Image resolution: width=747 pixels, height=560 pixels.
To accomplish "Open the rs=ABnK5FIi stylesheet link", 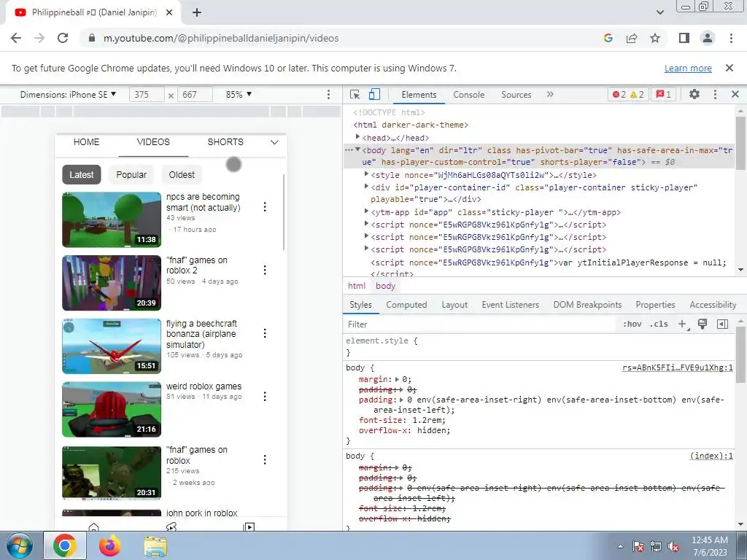I will [x=678, y=367].
